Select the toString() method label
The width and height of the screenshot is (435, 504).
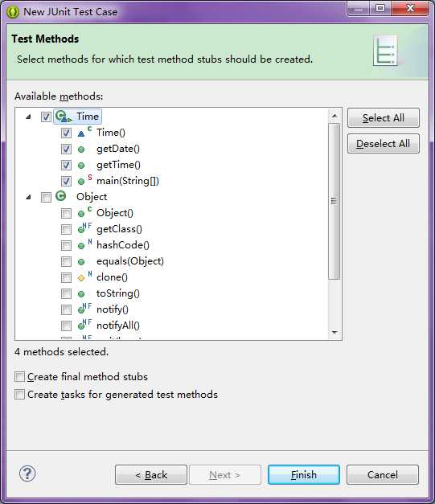pos(118,293)
